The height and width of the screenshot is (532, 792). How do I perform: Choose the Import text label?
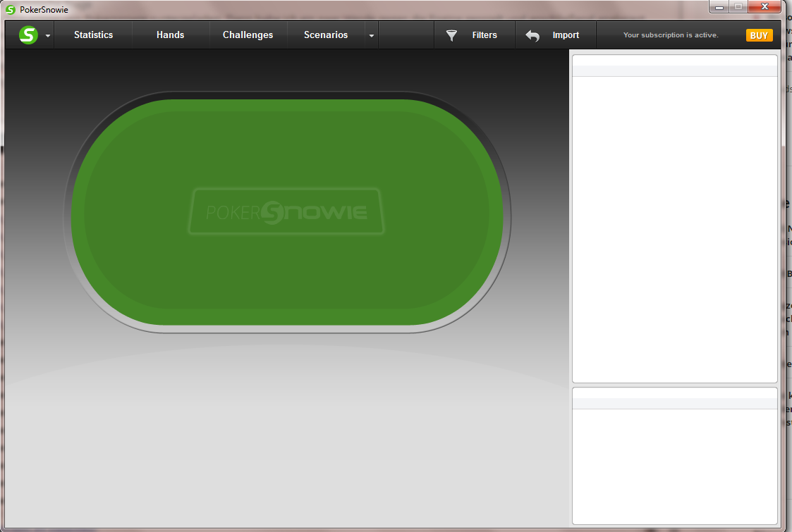pos(566,35)
